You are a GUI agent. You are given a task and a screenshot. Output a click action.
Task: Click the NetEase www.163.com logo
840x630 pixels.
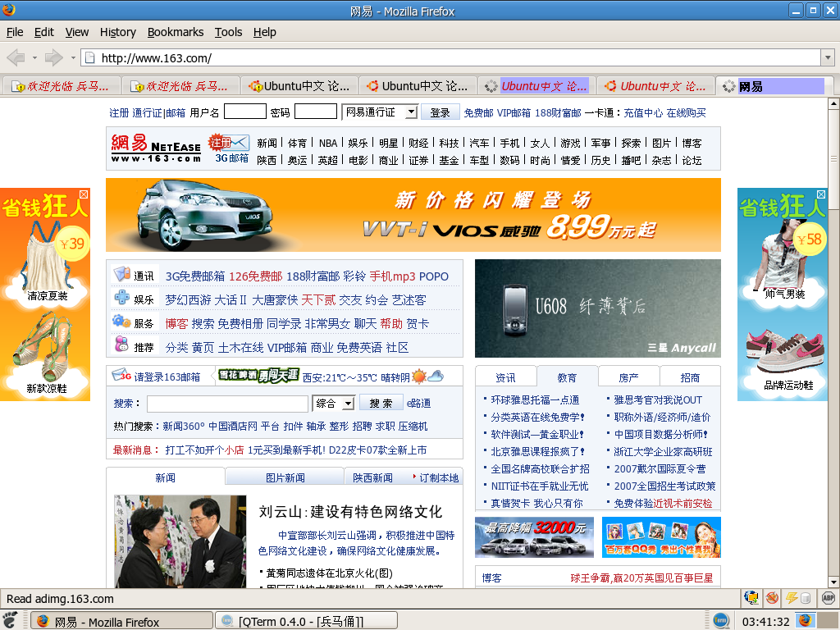point(156,148)
